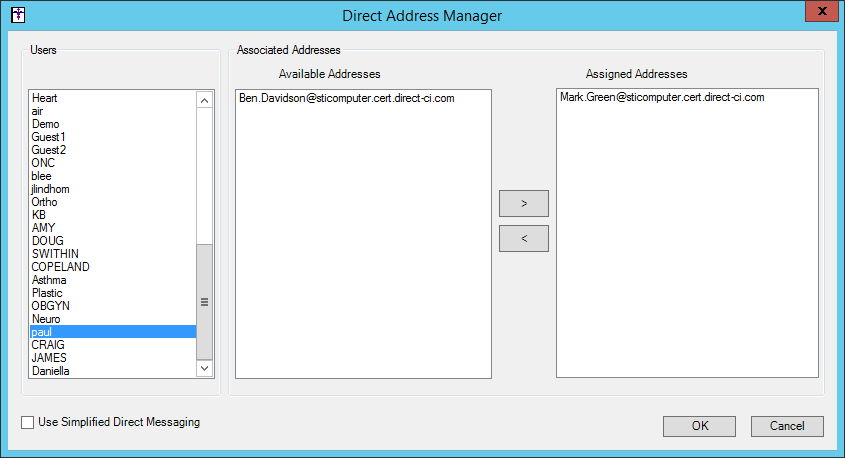Viewport: 845px width, 458px height.
Task: Select user OBGYN in Users list
Action: coord(49,306)
